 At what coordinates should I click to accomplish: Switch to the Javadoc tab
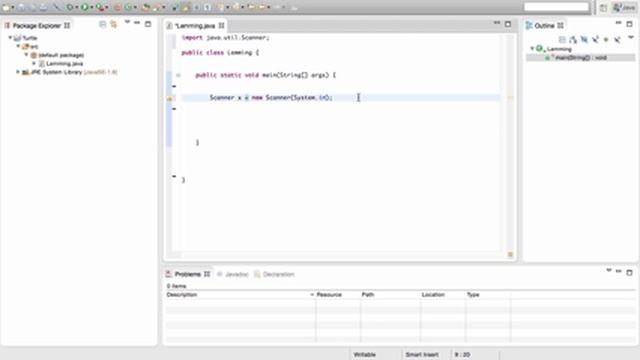pyautogui.click(x=233, y=274)
